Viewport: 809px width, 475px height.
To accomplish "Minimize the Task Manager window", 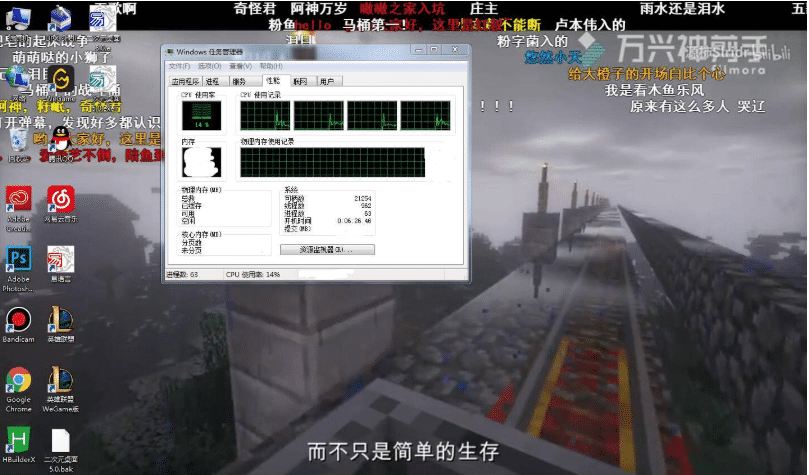I will [x=419, y=50].
